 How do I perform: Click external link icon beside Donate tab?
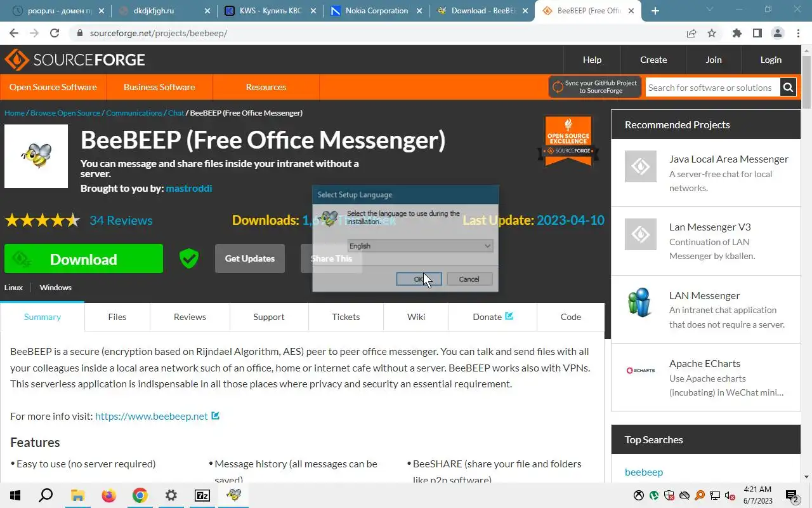click(509, 316)
